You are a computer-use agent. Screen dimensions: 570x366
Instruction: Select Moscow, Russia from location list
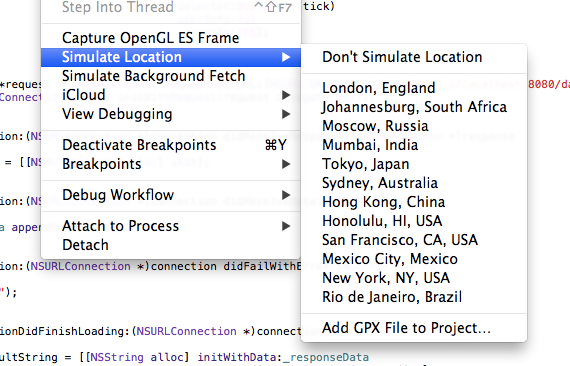click(414, 126)
